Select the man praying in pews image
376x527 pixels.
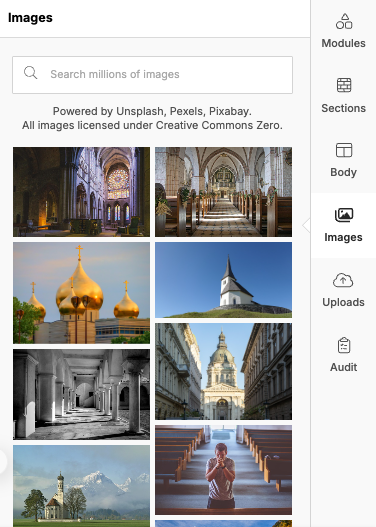(x=223, y=470)
